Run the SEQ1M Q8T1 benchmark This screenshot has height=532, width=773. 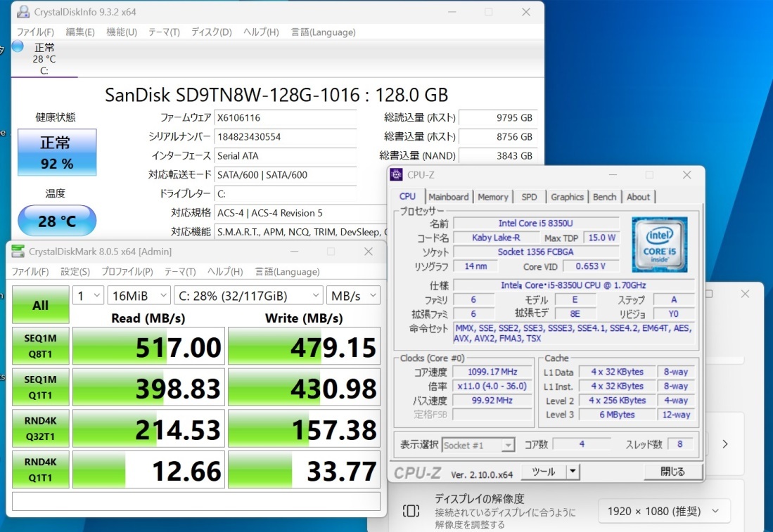(40, 346)
